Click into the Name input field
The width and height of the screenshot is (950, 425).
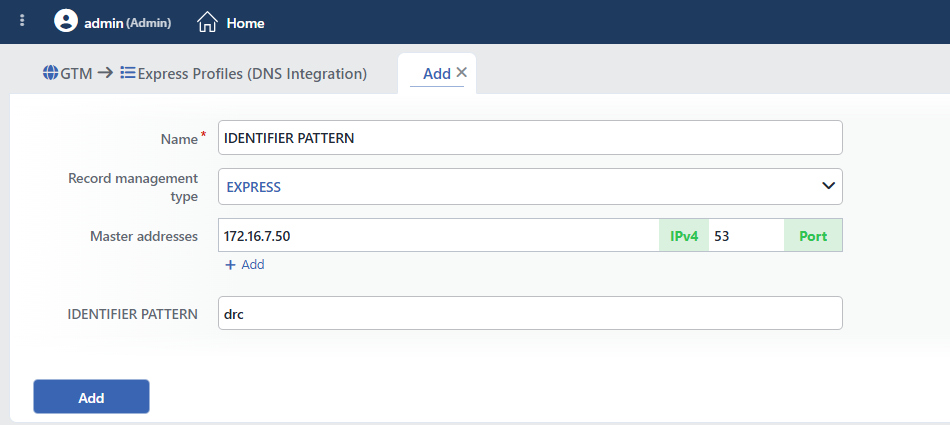pyautogui.click(x=530, y=138)
